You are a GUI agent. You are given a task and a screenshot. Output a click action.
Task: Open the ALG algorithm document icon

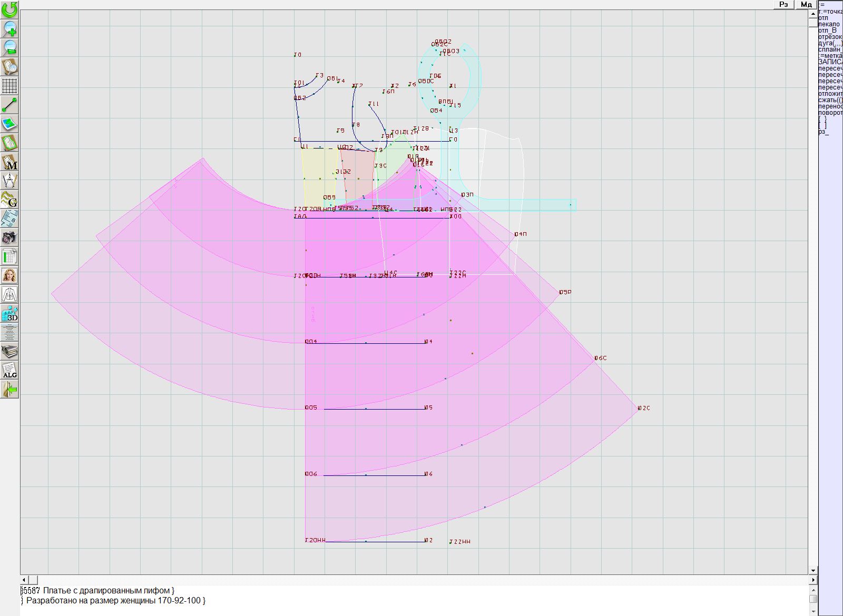(9, 370)
